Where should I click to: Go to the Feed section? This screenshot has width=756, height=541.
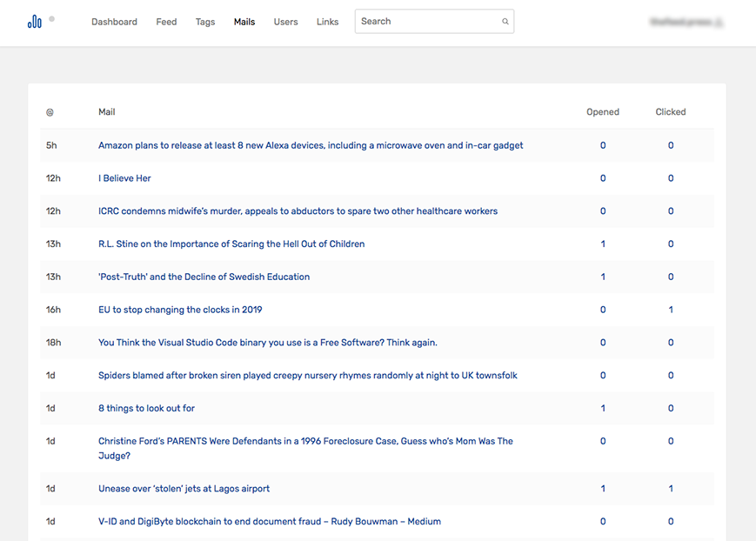coord(166,22)
